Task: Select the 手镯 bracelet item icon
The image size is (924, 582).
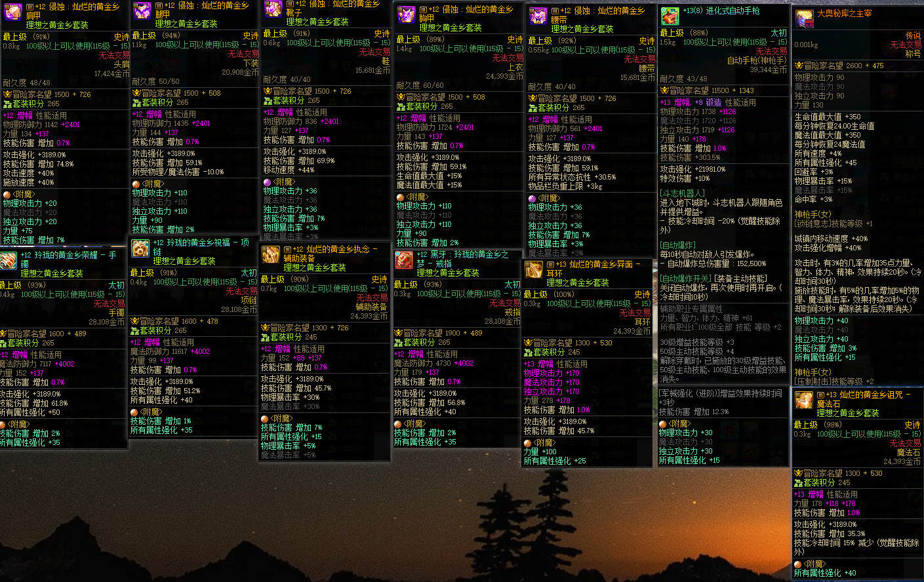Action: pyautogui.click(x=9, y=260)
